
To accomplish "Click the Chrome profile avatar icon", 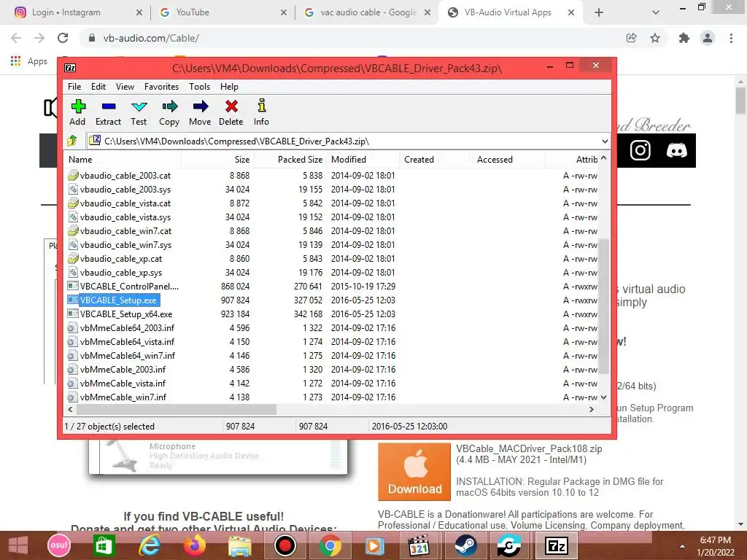I will tap(708, 38).
